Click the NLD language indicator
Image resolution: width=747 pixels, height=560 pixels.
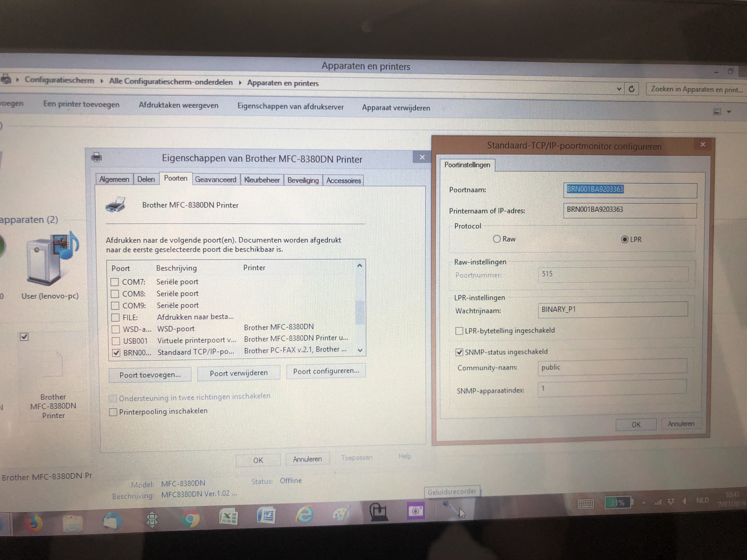click(x=702, y=500)
